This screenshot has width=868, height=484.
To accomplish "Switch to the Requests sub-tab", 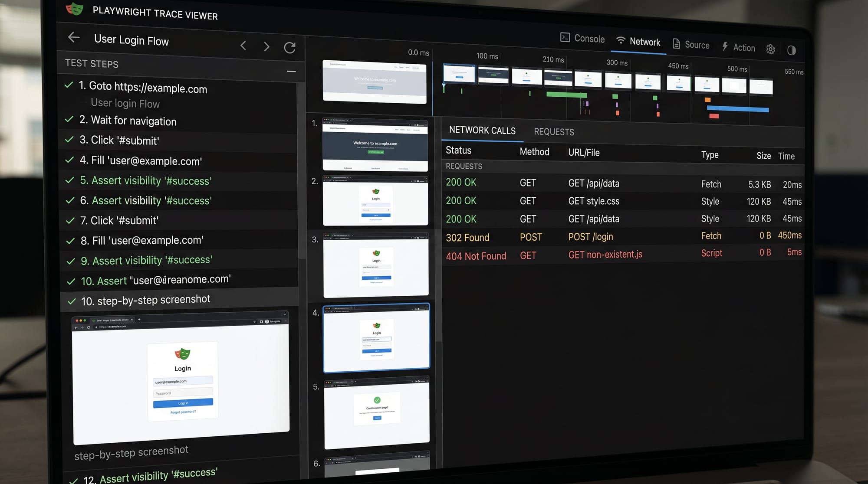I will [554, 132].
